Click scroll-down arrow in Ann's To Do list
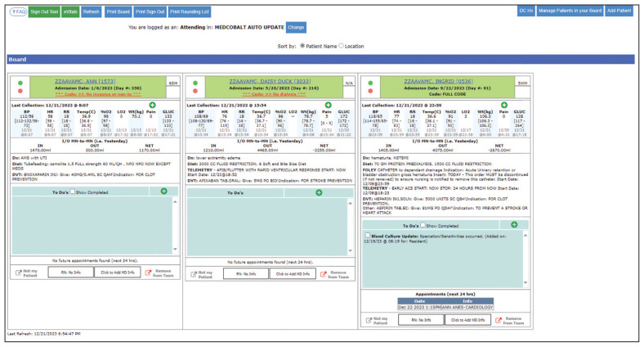This screenshot has width=644, height=347. point(176,249)
